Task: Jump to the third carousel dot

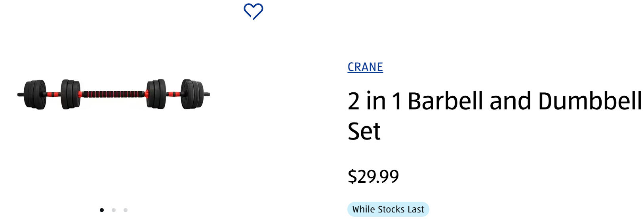Action: (126, 210)
